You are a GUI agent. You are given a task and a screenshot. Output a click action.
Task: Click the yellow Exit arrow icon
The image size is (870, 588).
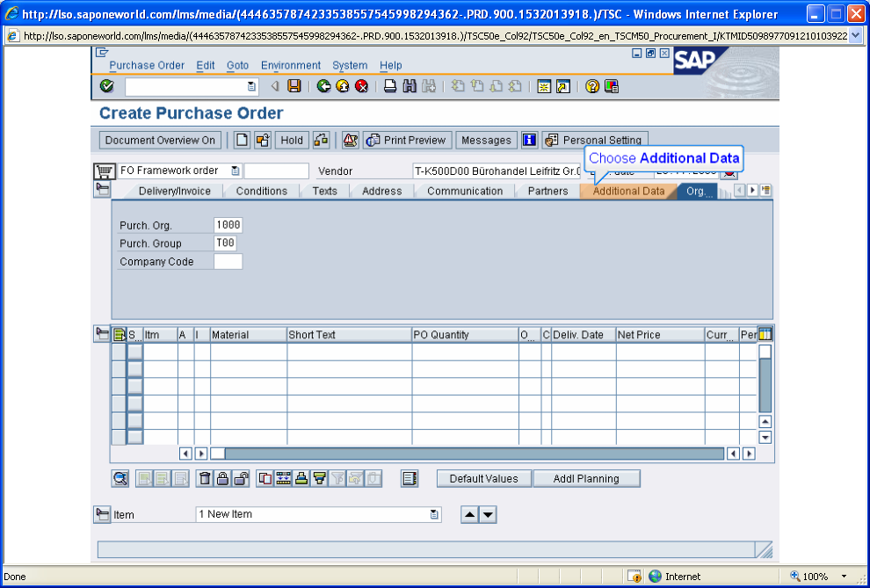(343, 86)
